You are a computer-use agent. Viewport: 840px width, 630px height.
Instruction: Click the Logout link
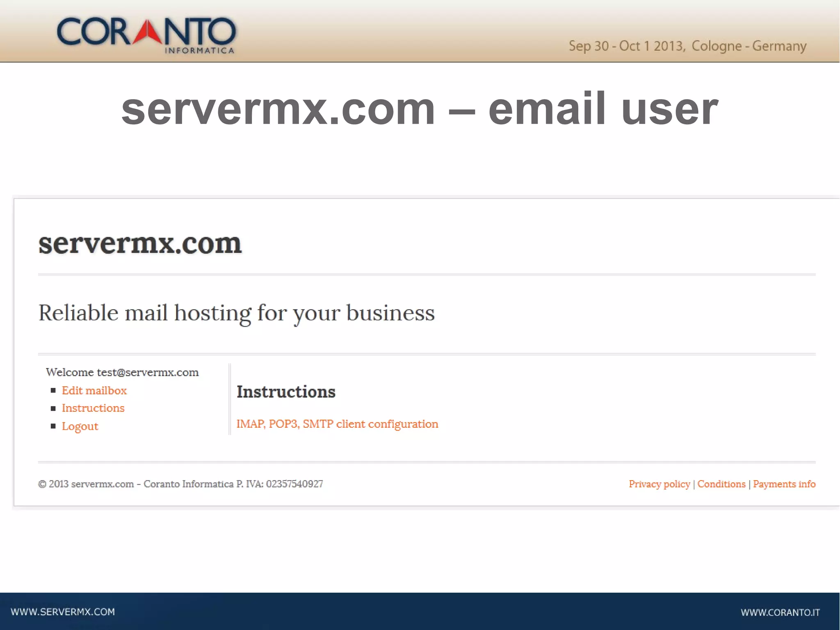tap(80, 426)
